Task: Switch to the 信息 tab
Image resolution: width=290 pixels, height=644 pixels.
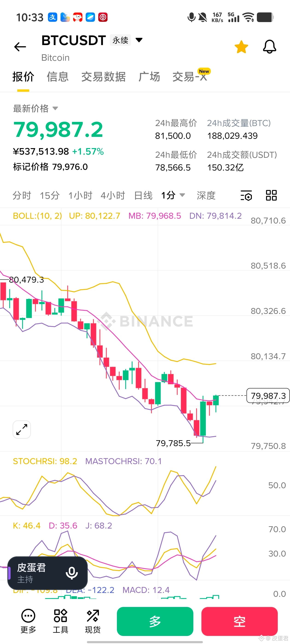Action: click(x=58, y=77)
